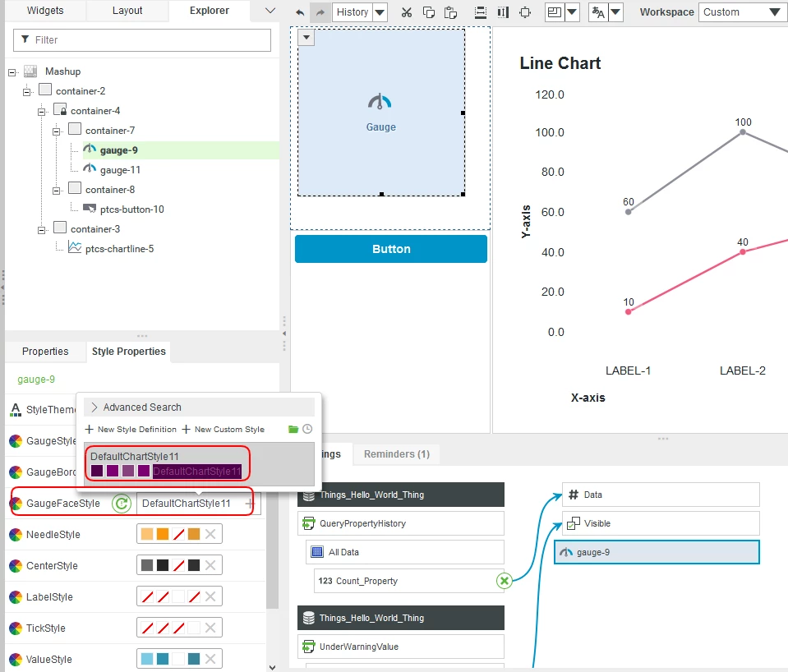Click the plus icon in GaugeFaceStyle field
This screenshot has height=672, width=788.
click(x=249, y=503)
